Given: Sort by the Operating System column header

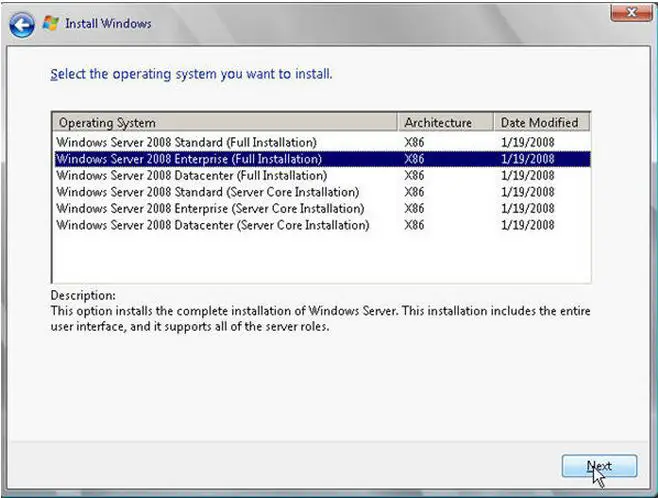Looking at the screenshot, I should pos(225,123).
